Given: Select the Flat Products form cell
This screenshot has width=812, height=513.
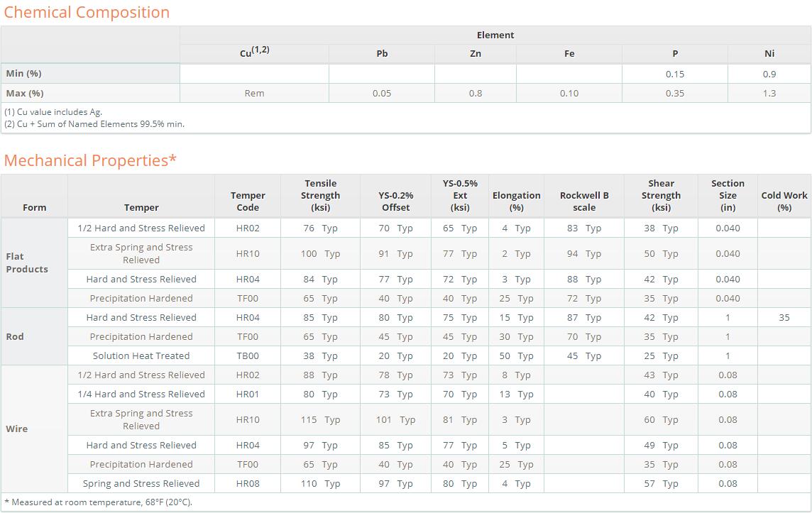Looking at the screenshot, I should point(27,263).
